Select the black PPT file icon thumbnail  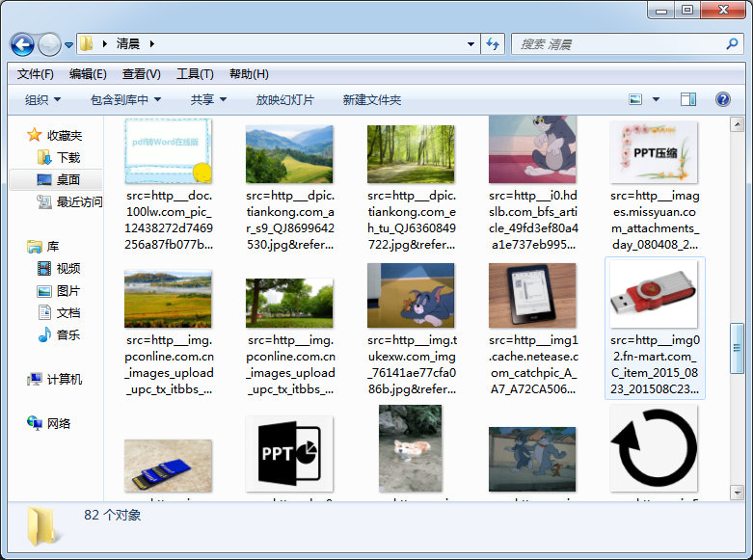[x=289, y=454]
